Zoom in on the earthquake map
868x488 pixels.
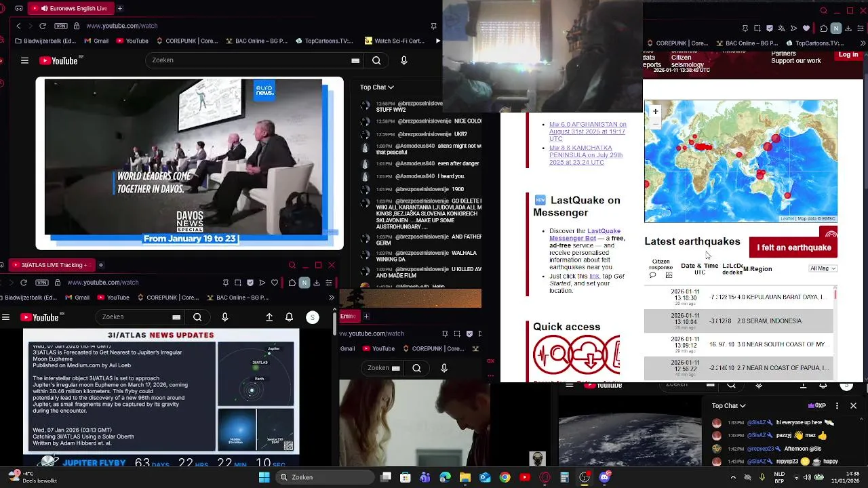[x=655, y=111]
